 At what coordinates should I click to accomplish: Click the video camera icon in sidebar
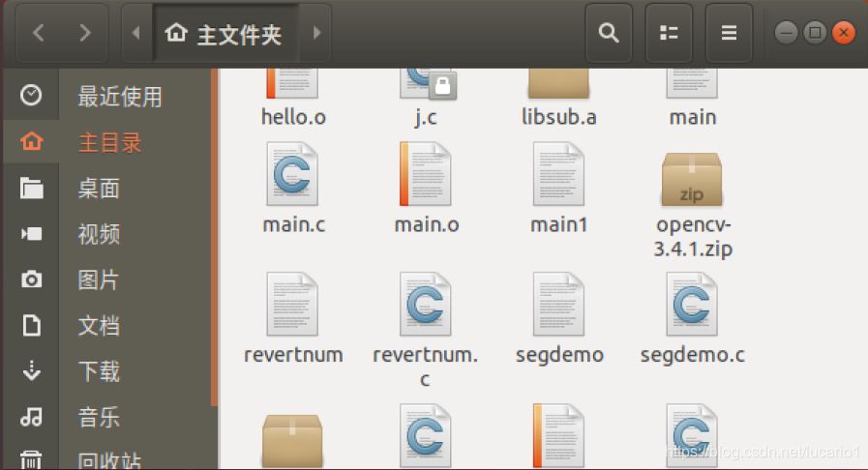pyautogui.click(x=32, y=234)
